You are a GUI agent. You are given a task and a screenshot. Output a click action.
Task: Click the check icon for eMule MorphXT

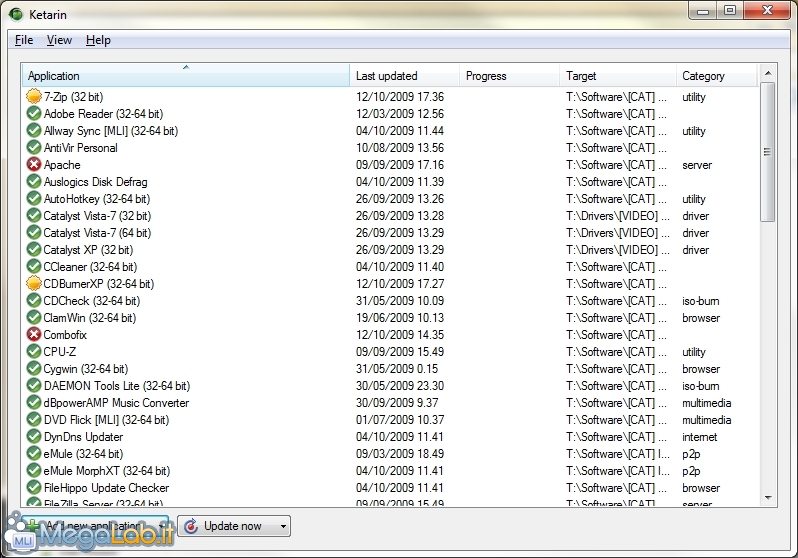(x=34, y=470)
